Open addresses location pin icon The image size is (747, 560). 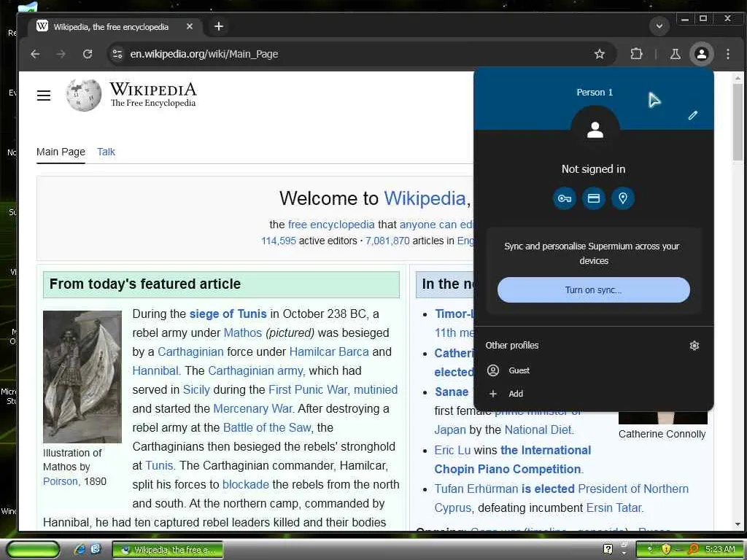coord(623,198)
